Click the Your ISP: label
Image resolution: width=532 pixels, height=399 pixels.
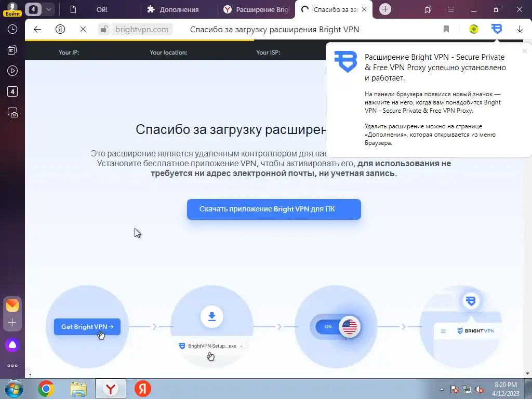[268, 52]
